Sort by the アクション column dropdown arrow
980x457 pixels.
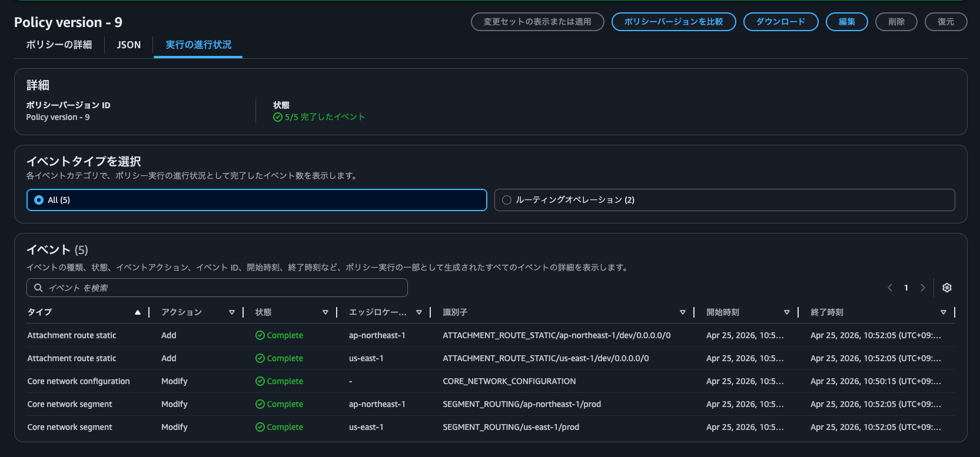pos(232,312)
